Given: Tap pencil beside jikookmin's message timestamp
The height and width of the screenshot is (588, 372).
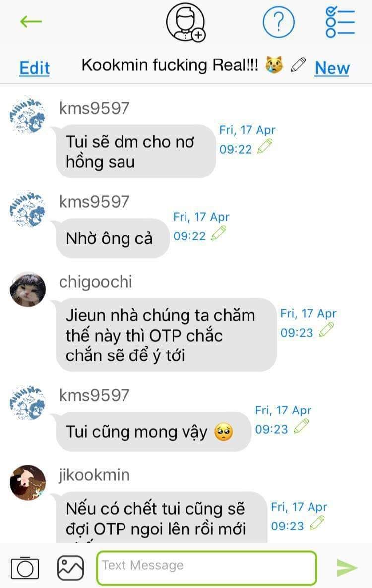Looking at the screenshot, I should (x=317, y=523).
